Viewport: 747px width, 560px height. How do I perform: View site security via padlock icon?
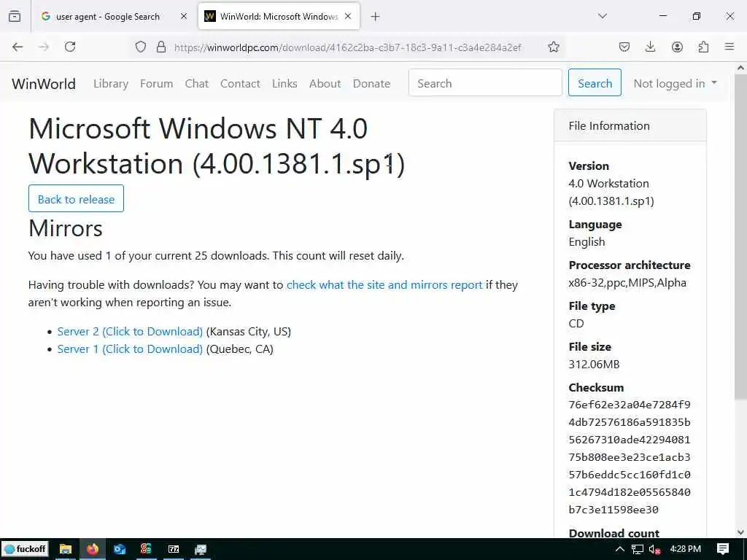point(161,47)
